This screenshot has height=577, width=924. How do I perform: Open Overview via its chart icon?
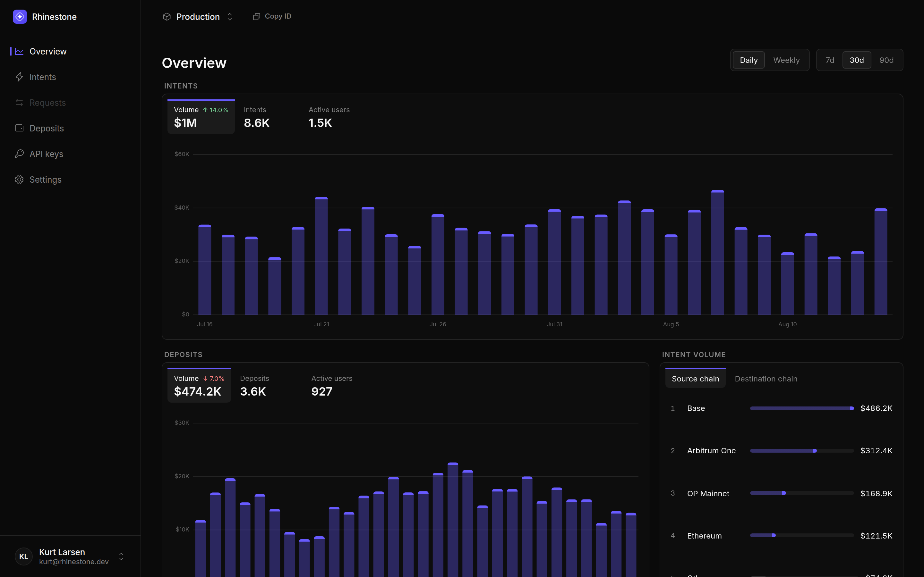[19, 52]
